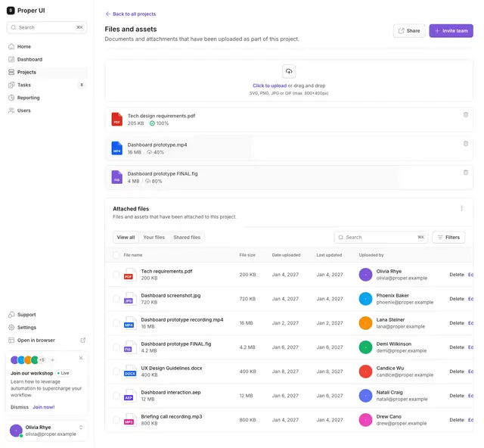The height and width of the screenshot is (448, 484).
Task: Sort by the Date uploaded column header
Action: pos(286,255)
